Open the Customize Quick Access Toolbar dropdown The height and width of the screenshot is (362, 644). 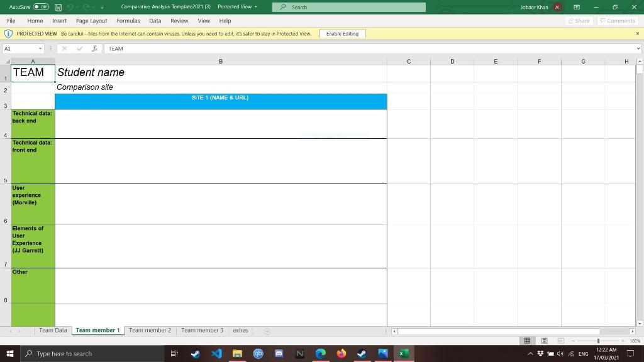click(102, 6)
